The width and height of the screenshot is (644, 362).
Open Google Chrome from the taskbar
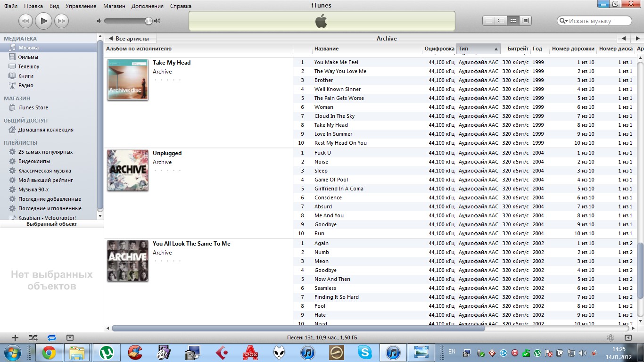coord(49,353)
